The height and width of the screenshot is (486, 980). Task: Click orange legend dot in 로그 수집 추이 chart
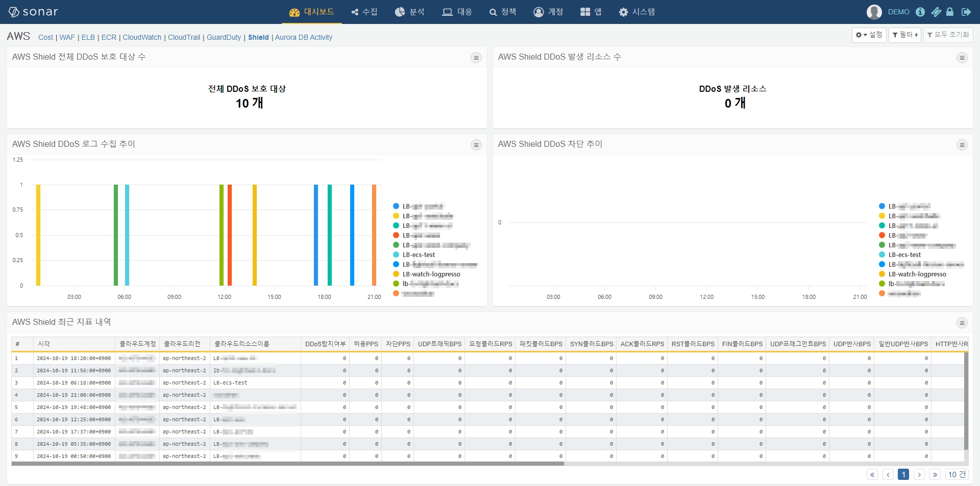point(396,293)
